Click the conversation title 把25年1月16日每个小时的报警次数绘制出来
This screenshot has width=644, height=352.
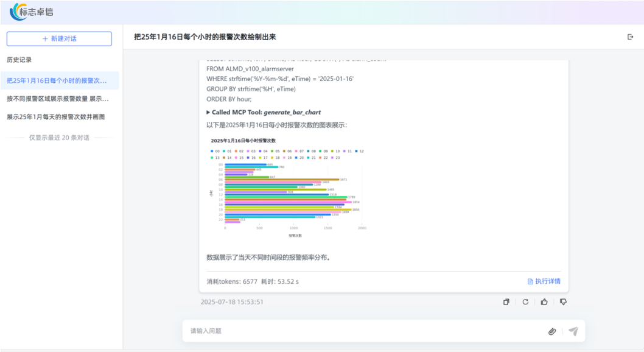click(205, 37)
